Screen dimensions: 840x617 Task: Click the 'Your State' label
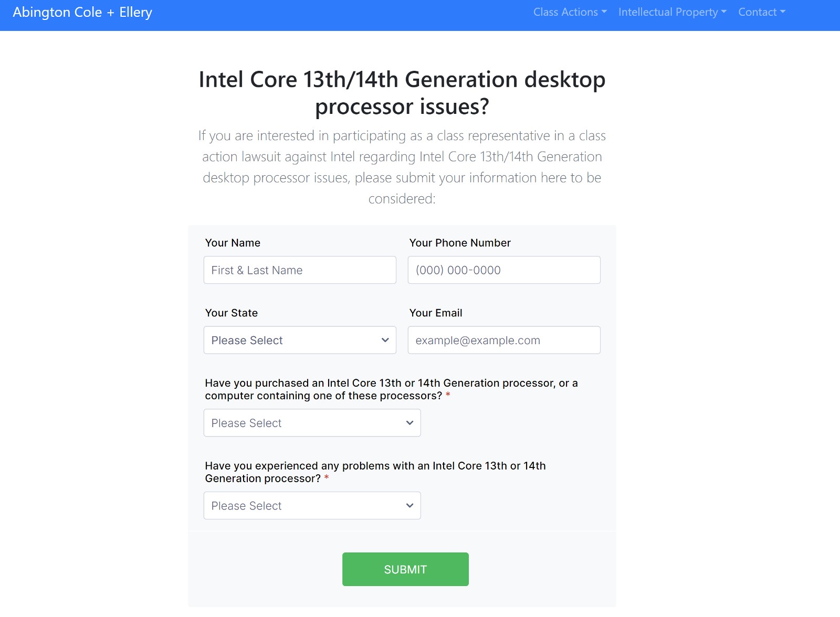tap(232, 313)
